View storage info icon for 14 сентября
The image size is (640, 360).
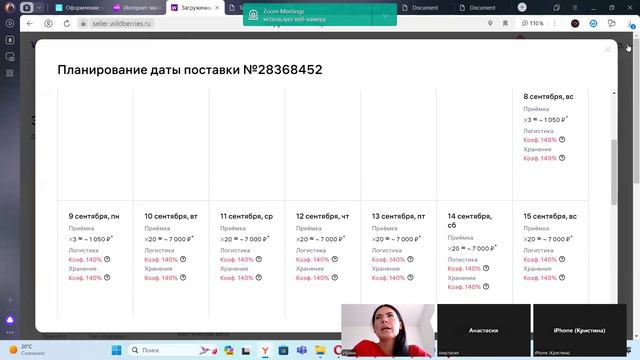pos(486,287)
